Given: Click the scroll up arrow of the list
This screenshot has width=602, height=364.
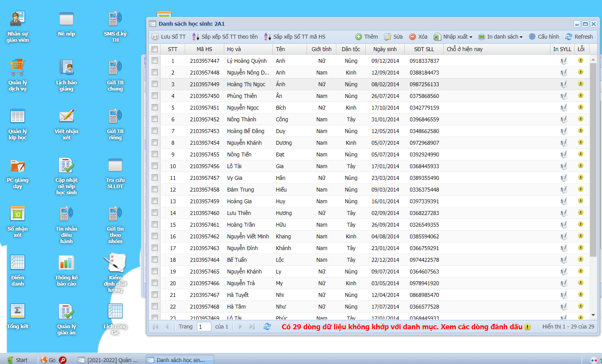Looking at the screenshot, I should [593, 60].
